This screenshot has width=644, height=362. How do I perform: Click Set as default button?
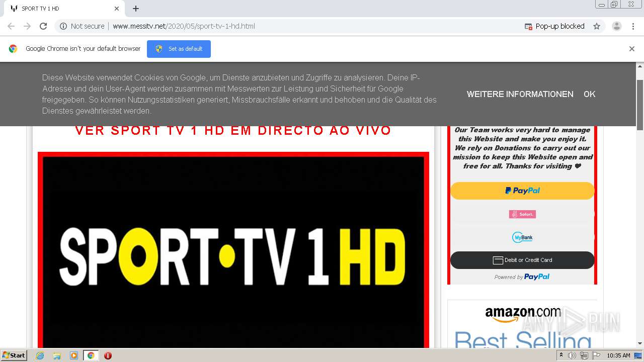click(x=179, y=49)
